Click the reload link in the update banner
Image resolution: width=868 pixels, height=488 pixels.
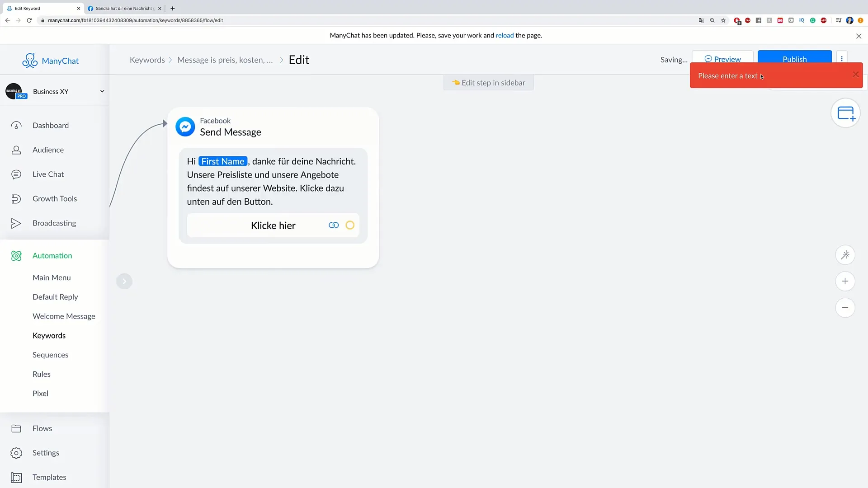(x=505, y=35)
